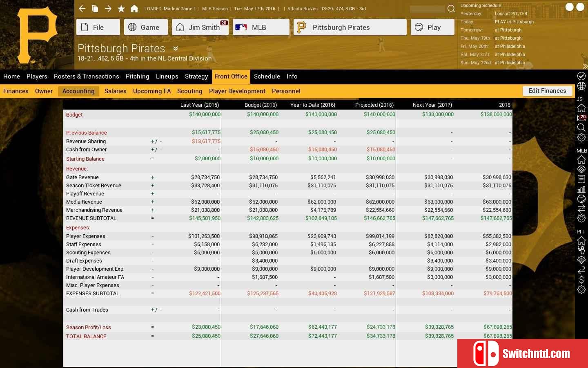Open the Upcoming FA subtab
Screen dimensions: 588x368
[x=152, y=91]
